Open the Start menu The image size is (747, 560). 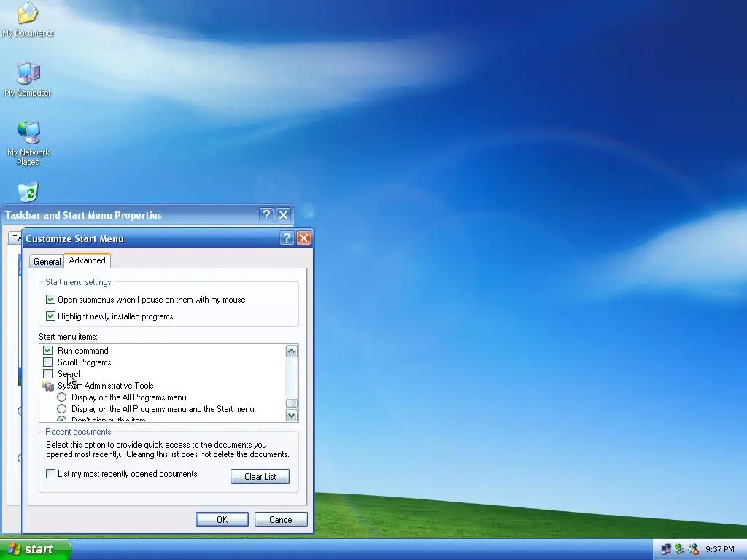tap(35, 549)
